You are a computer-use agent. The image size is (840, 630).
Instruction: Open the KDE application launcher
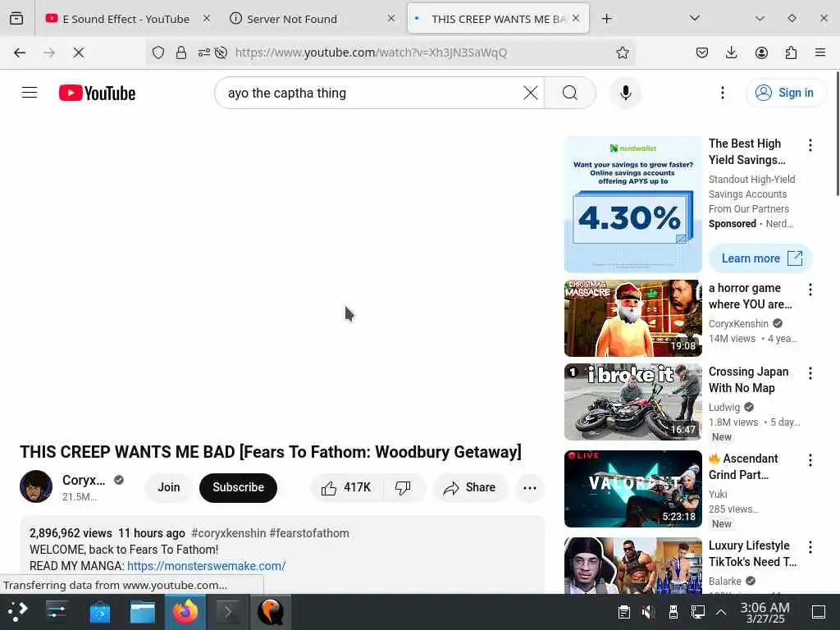point(17,611)
